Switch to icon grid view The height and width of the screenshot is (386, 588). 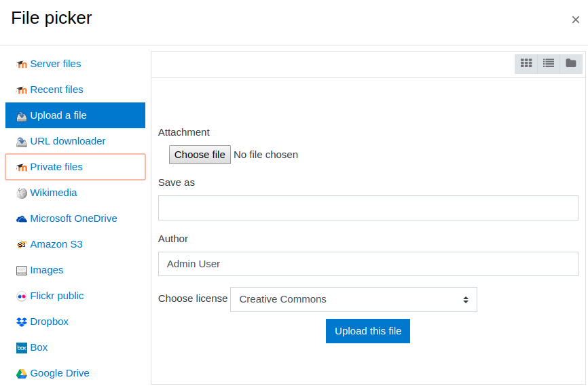(x=526, y=63)
